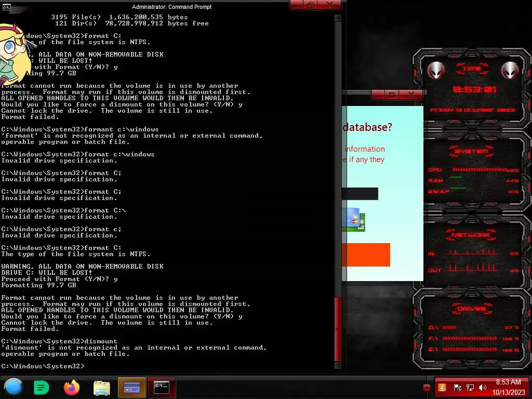Click the credit cards image in the background window
Image resolution: width=532 pixels, height=399 pixels.
[x=353, y=220]
